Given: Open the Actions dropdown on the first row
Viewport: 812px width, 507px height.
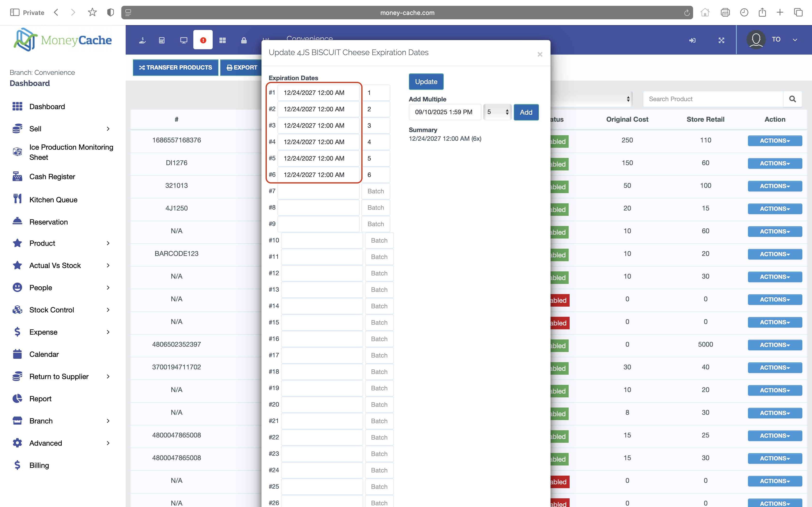Looking at the screenshot, I should [x=775, y=141].
